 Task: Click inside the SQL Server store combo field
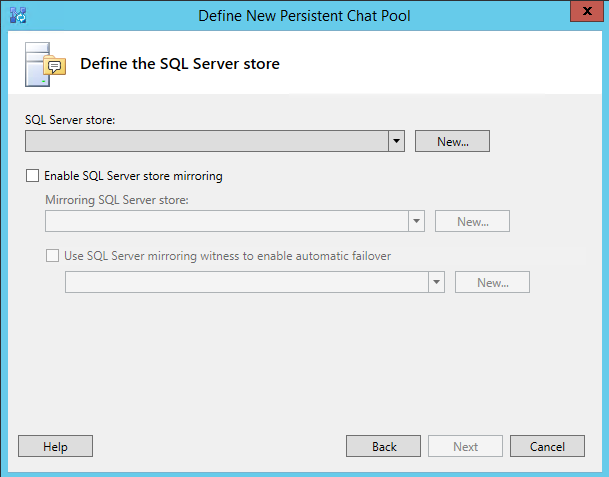pyautogui.click(x=207, y=141)
